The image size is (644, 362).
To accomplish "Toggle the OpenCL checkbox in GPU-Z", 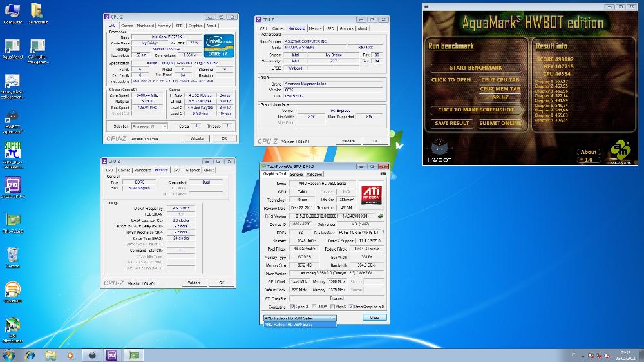I will (x=292, y=307).
